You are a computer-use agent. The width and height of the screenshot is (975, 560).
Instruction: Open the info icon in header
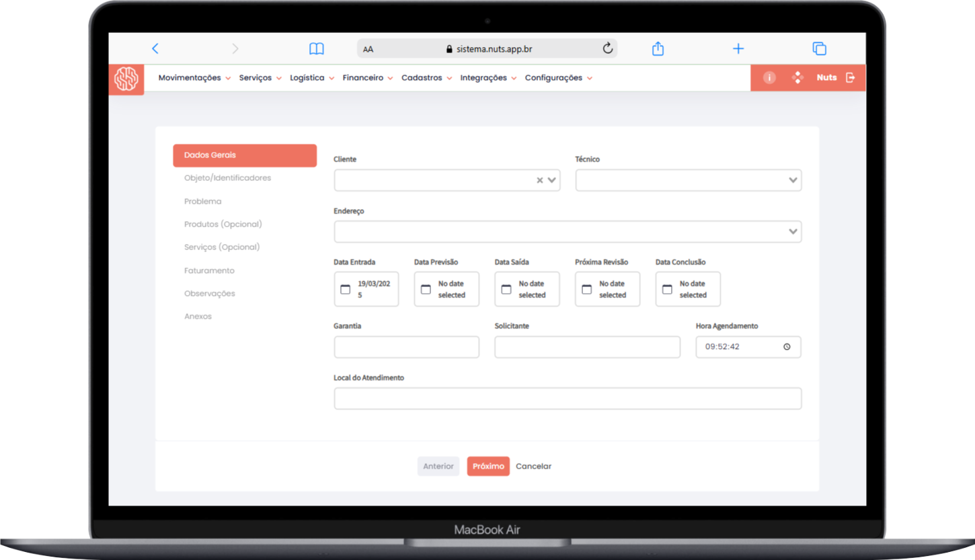tap(769, 78)
